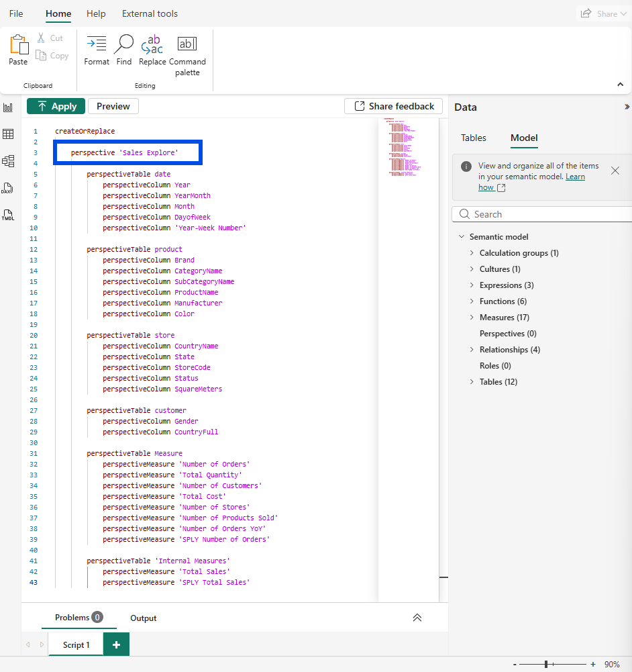Open the Problems tab
The height and width of the screenshot is (672, 632).
click(x=78, y=618)
